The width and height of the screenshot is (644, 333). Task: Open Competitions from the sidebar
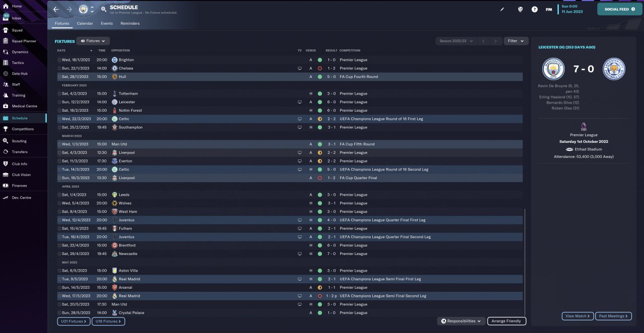(x=23, y=129)
